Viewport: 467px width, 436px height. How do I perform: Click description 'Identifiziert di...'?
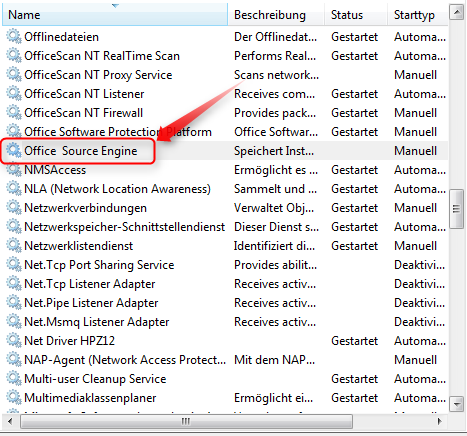click(x=274, y=246)
